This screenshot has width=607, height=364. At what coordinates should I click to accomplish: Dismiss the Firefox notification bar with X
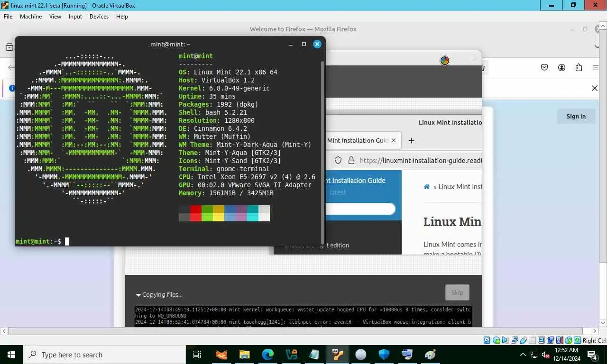[x=594, y=88]
